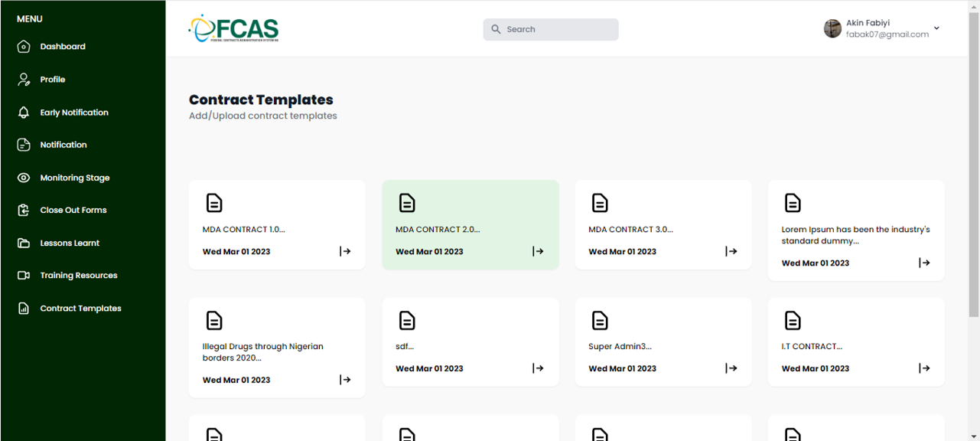Click the Training Resources video camera icon
Image resolution: width=980 pixels, height=441 pixels.
(24, 276)
